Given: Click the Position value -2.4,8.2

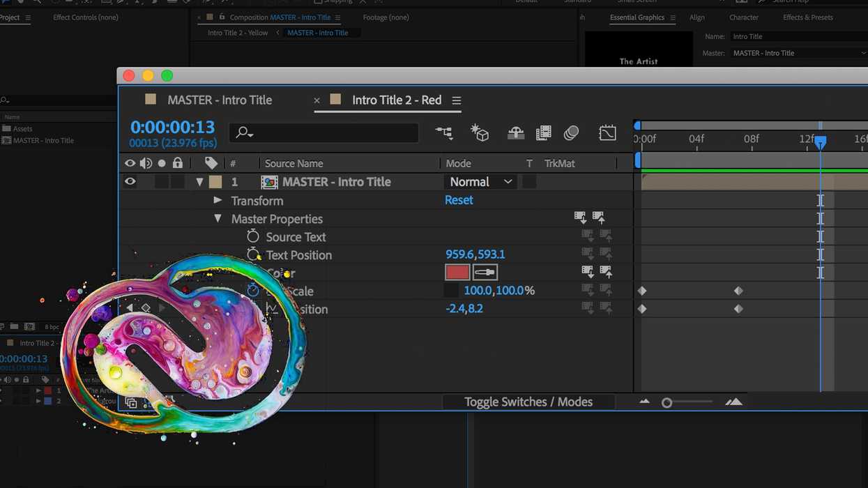Looking at the screenshot, I should coord(464,308).
